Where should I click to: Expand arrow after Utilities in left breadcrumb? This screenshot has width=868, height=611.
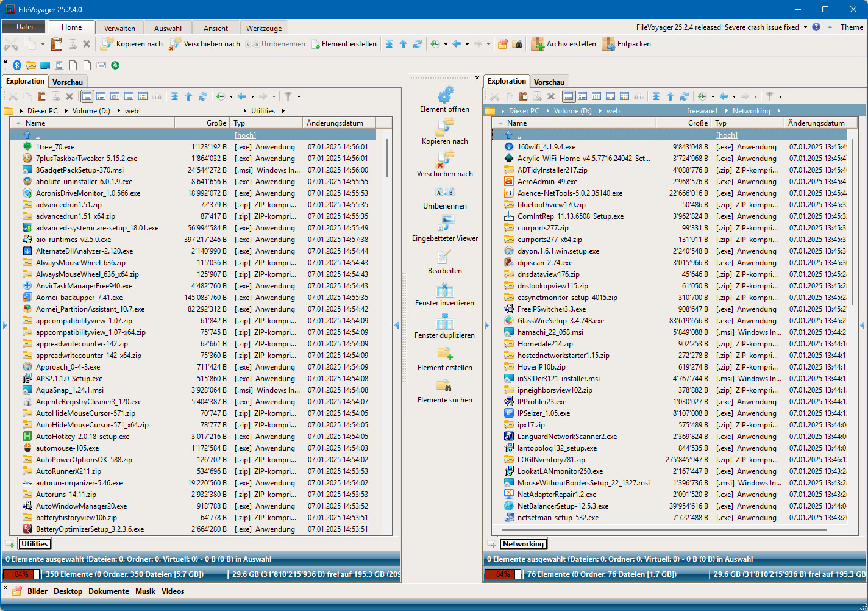(283, 111)
